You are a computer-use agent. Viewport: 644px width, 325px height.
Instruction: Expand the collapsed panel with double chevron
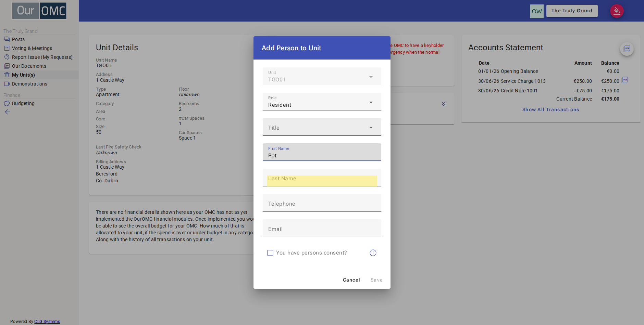point(444,104)
